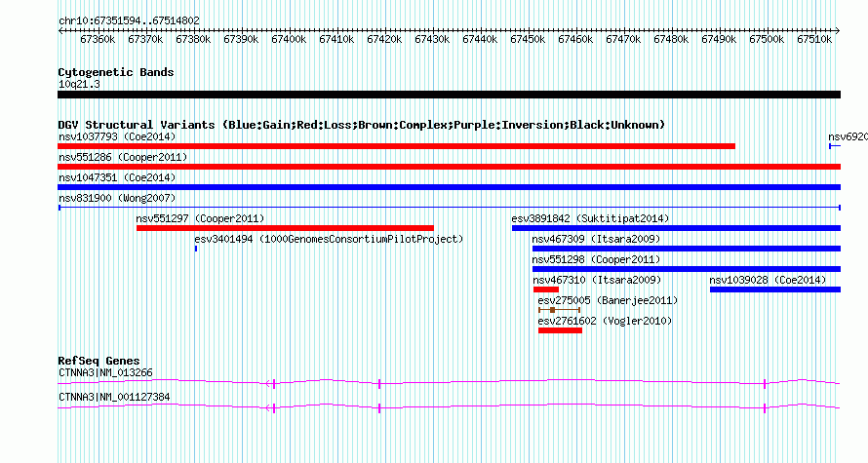Click the 67510k ruler tick label
The width and height of the screenshot is (868, 463).
pyautogui.click(x=814, y=39)
